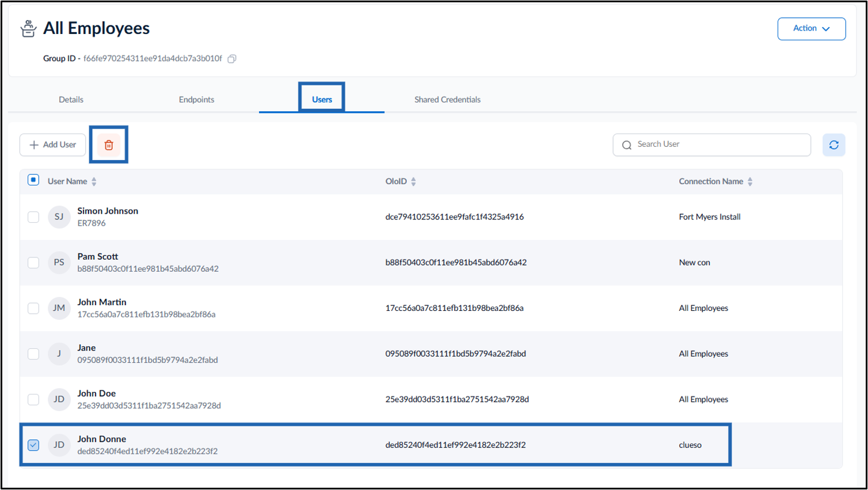Click the JD avatar for John Doe
Viewport: 868px width, 490px height.
[x=59, y=399]
